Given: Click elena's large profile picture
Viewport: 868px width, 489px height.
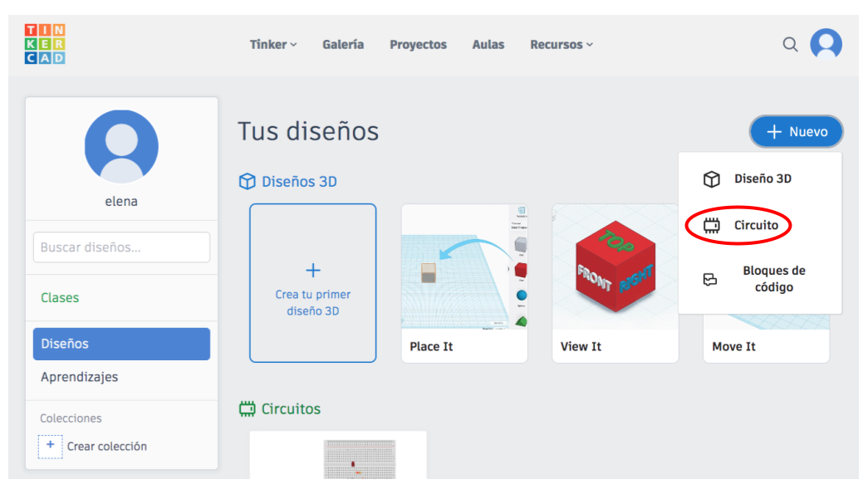Looking at the screenshot, I should (x=121, y=146).
